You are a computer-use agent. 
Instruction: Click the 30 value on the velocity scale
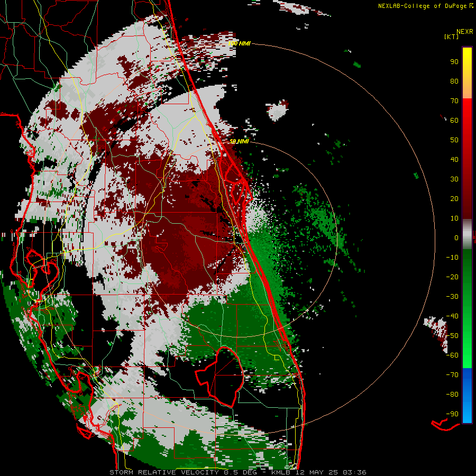[454, 179]
